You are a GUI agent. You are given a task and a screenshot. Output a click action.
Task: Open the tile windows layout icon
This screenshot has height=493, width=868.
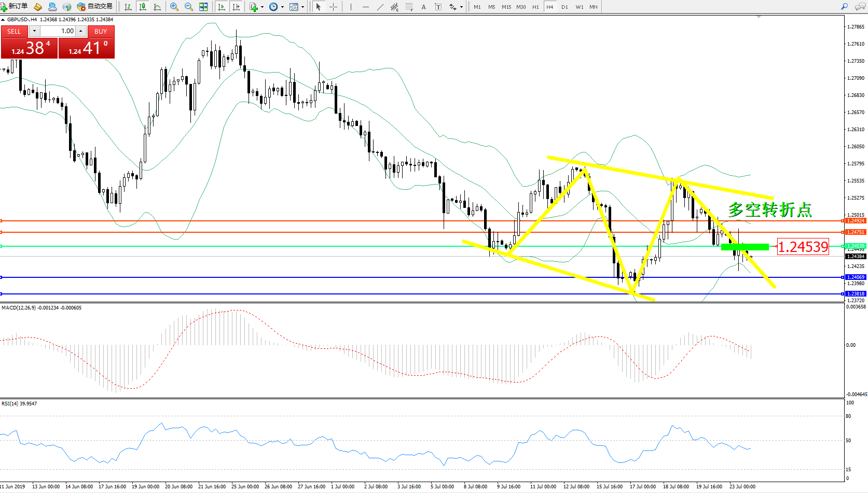(x=203, y=7)
